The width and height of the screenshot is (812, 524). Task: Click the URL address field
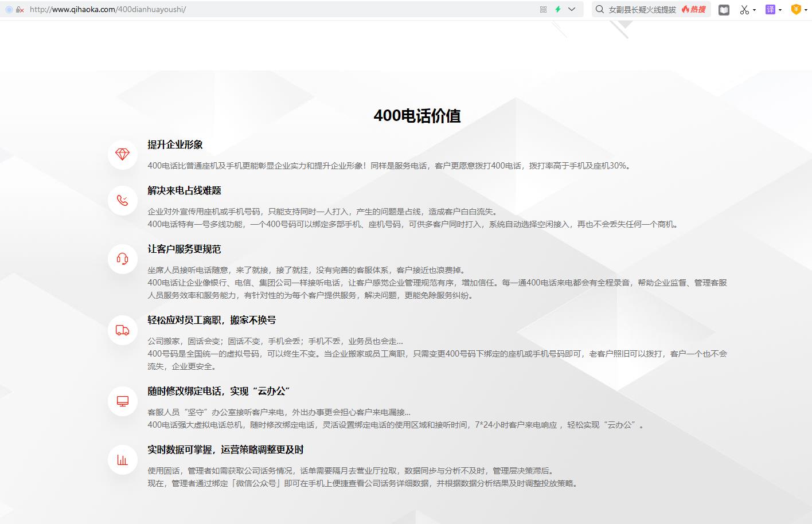click(x=229, y=9)
